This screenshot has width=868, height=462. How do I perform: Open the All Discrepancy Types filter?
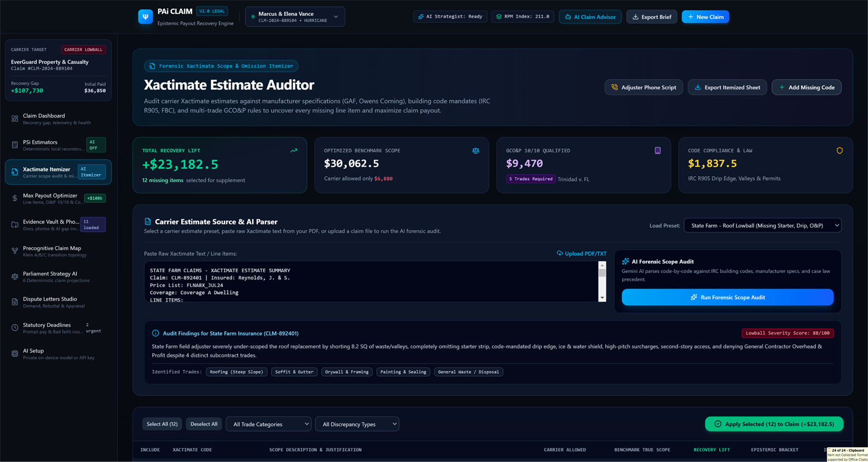click(x=357, y=424)
